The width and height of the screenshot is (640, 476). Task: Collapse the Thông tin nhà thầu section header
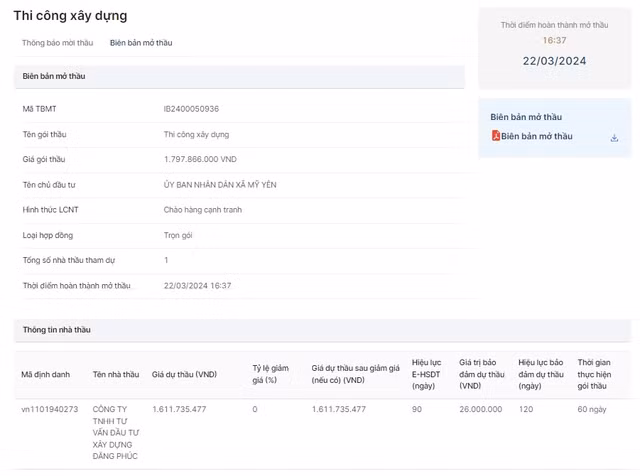[x=57, y=329]
